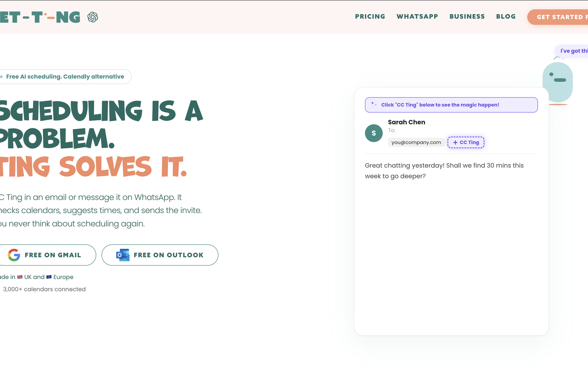Click the 'Sarah Chen' sender name
This screenshot has width=588, height=368.
point(406,122)
